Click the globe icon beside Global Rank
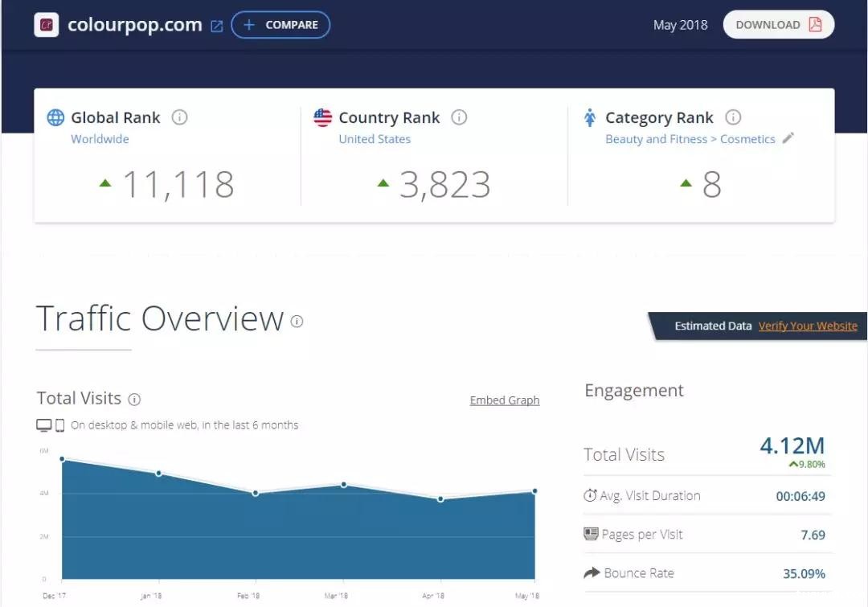The image size is (868, 607). pyautogui.click(x=55, y=117)
